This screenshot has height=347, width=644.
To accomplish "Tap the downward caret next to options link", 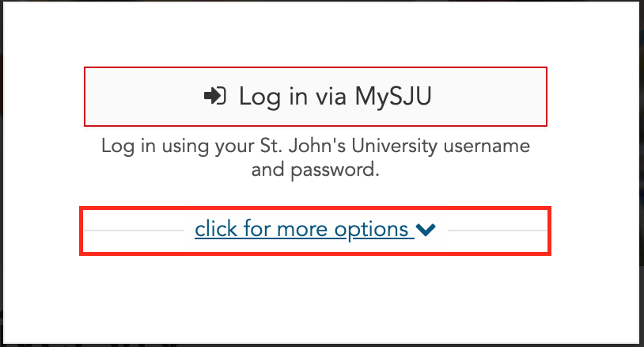I will (426, 230).
